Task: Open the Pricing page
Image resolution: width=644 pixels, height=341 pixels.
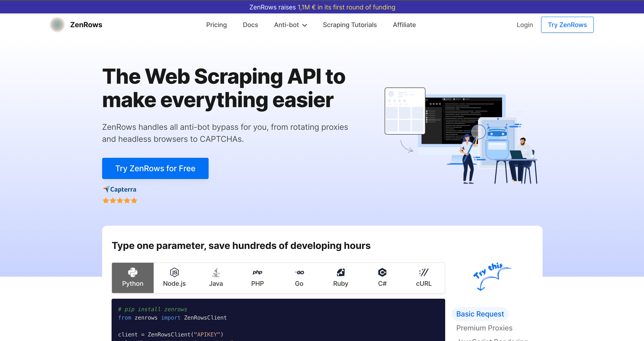Action: [x=216, y=25]
